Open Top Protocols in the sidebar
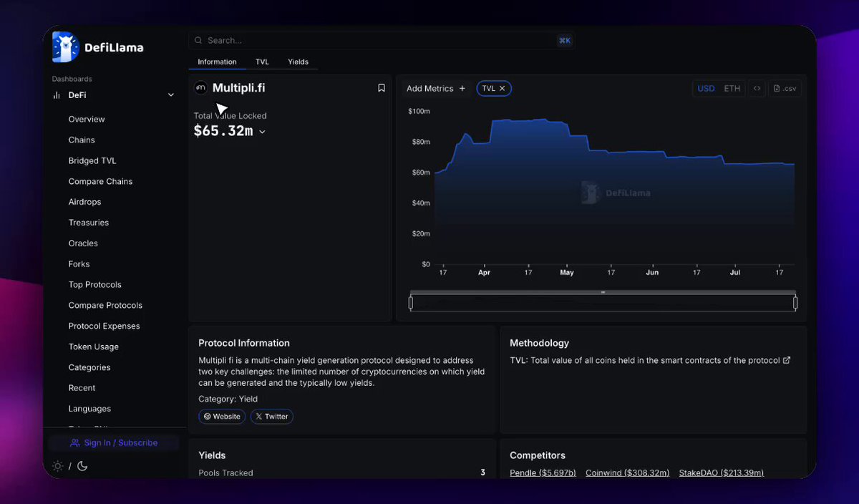Screen dimensions: 859x504 tap(95, 285)
